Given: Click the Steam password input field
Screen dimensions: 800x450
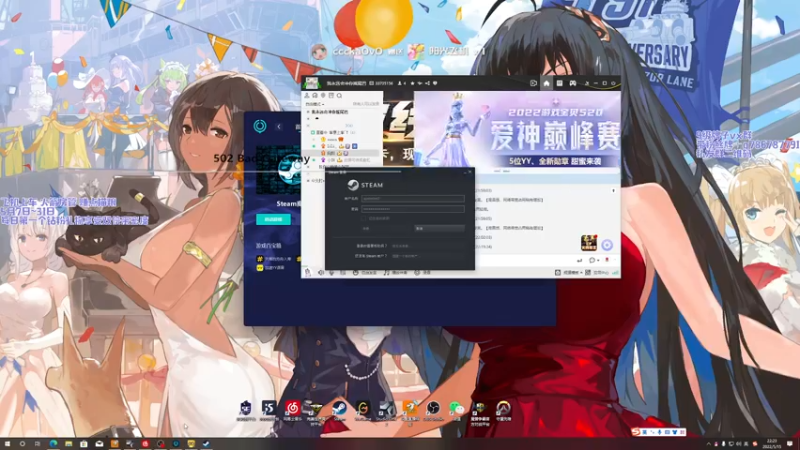Looking at the screenshot, I should point(413,209).
